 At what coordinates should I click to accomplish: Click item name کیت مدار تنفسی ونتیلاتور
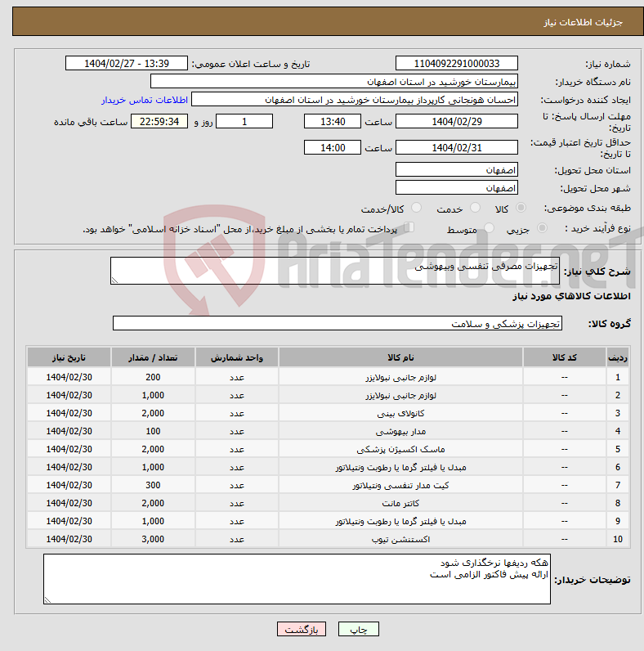point(400,485)
